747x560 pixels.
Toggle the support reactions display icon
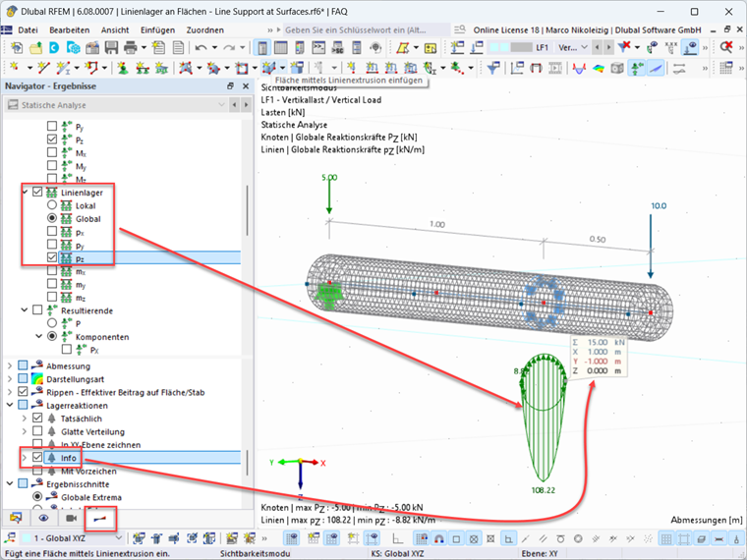[637, 68]
